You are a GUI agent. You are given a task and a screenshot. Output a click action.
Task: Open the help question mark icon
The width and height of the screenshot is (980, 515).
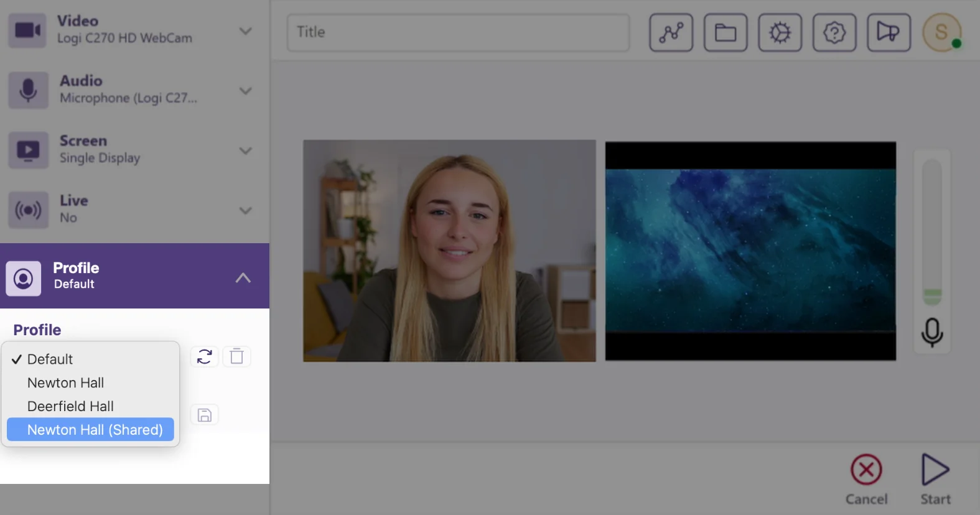click(x=834, y=32)
